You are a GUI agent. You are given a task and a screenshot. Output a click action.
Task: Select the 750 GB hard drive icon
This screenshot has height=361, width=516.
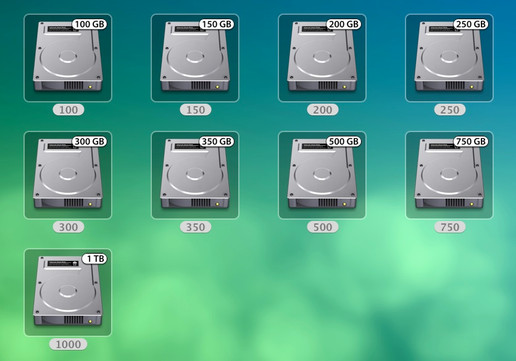click(449, 175)
